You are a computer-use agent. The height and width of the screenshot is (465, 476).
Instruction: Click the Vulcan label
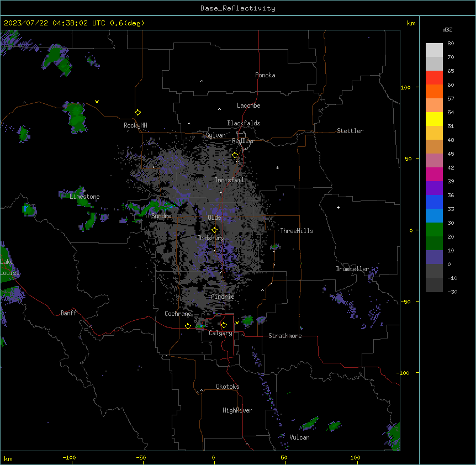pyautogui.click(x=299, y=437)
